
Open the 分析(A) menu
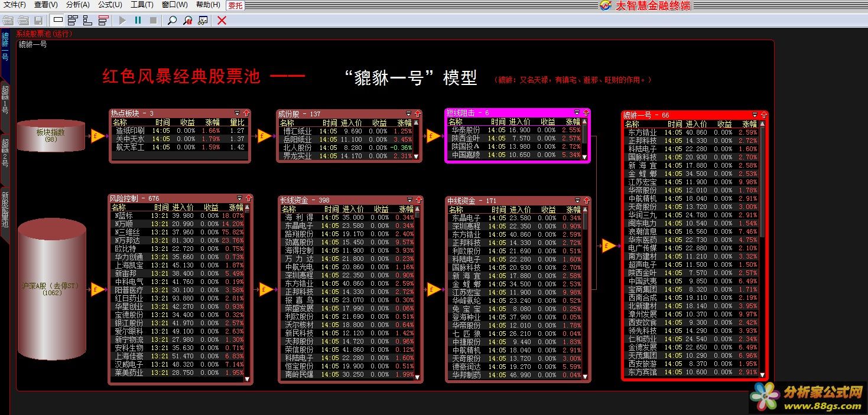point(78,5)
